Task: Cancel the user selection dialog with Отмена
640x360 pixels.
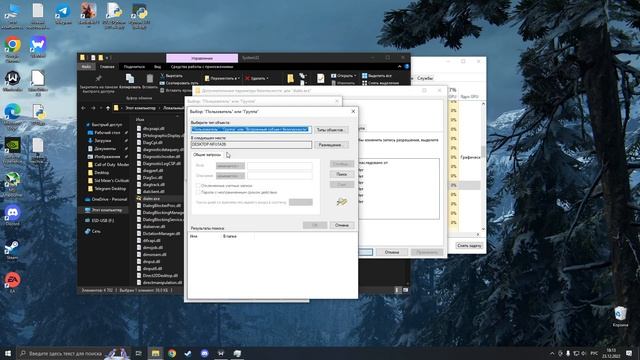Action: point(342,225)
